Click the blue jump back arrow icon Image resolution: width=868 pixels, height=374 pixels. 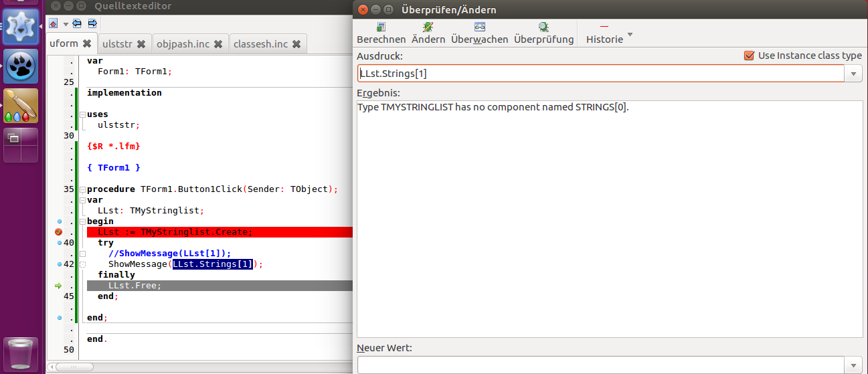[x=77, y=23]
